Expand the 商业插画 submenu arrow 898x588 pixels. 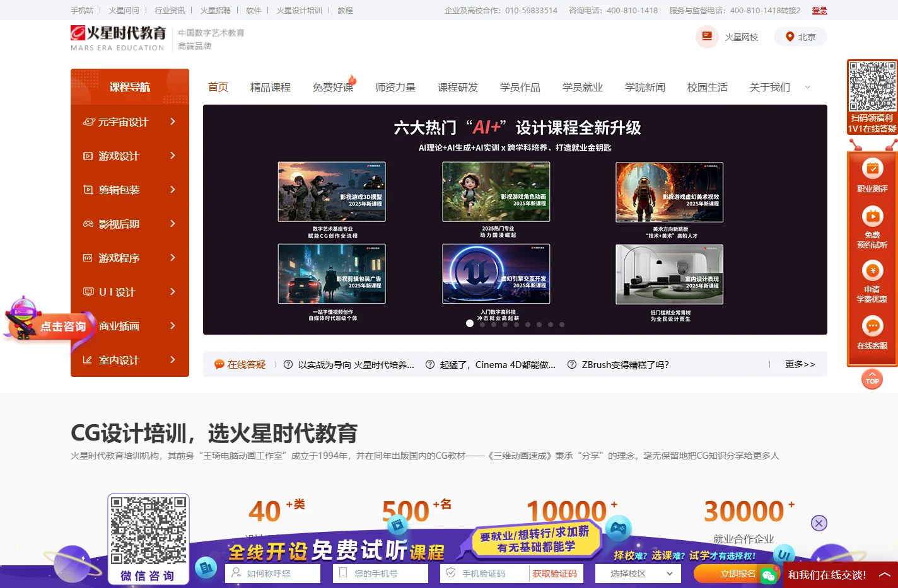pos(173,326)
